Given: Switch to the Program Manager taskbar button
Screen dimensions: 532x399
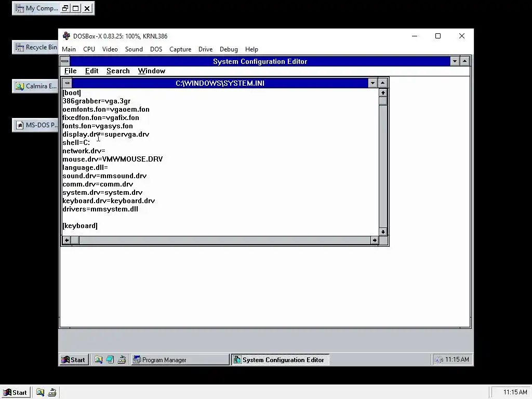Looking at the screenshot, I should coord(180,360).
